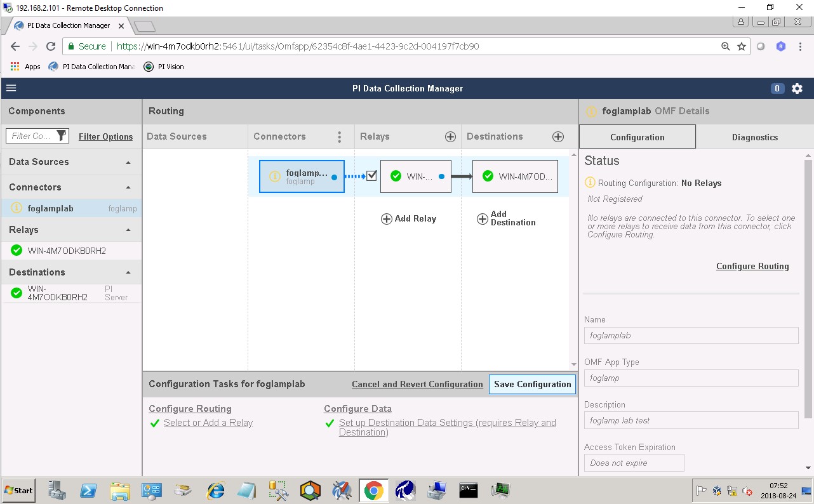The image size is (814, 504).
Task: Open the hamburger navigation menu
Action: [x=11, y=88]
